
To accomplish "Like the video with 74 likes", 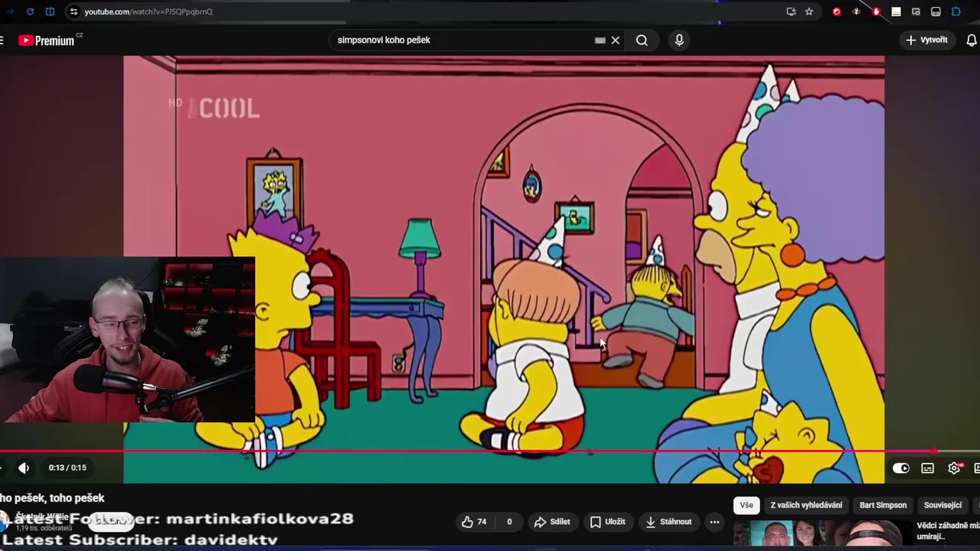I will click(x=474, y=522).
